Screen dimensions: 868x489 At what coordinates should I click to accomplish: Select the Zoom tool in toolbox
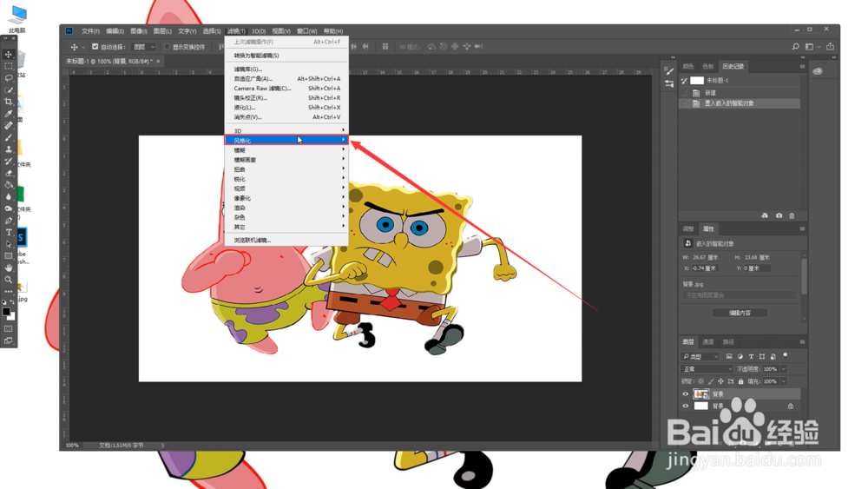9,280
